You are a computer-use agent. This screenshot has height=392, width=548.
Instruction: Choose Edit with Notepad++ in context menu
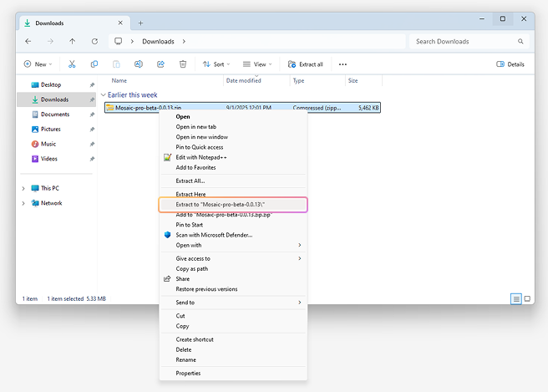point(200,157)
